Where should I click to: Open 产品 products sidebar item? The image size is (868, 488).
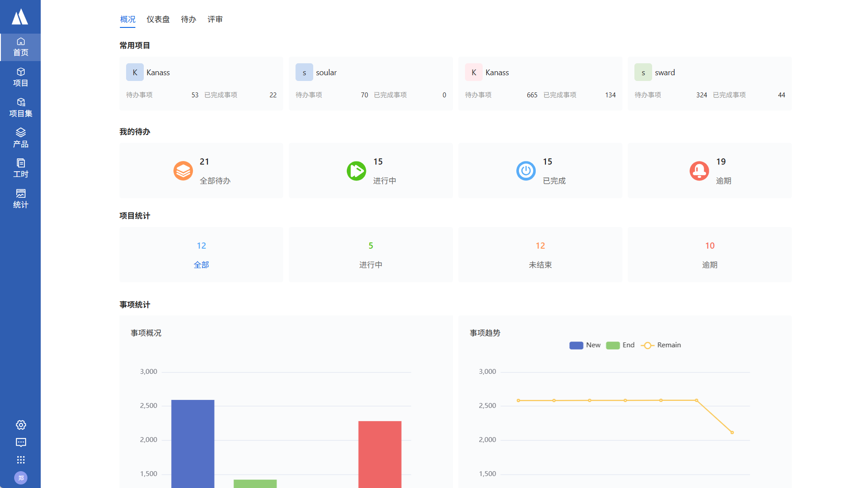pyautogui.click(x=20, y=138)
